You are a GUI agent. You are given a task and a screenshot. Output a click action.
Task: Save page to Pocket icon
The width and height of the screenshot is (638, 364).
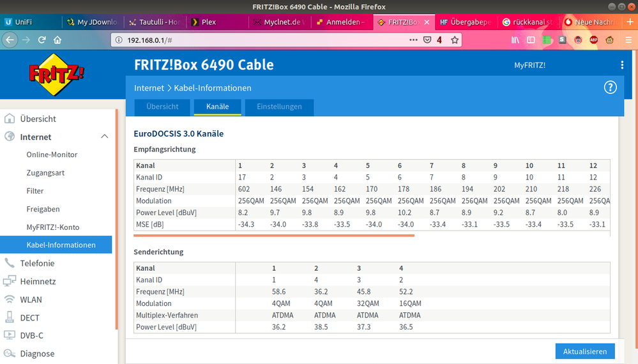pos(427,40)
